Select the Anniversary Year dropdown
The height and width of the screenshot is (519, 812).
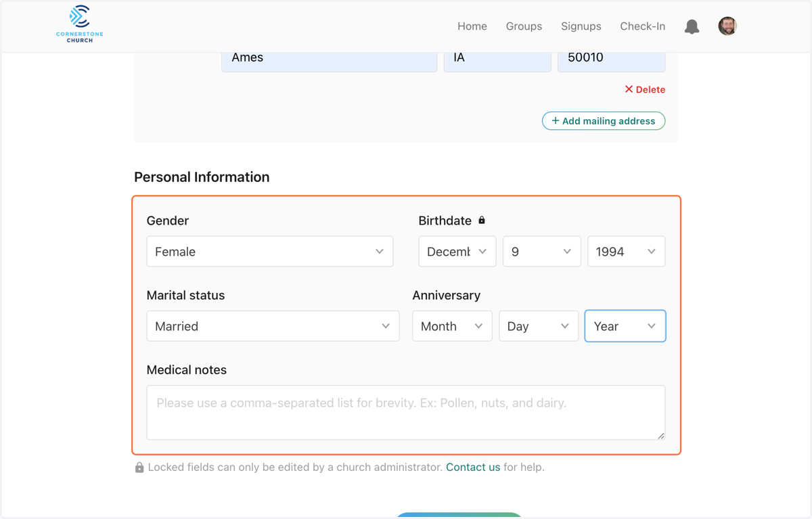click(x=625, y=326)
